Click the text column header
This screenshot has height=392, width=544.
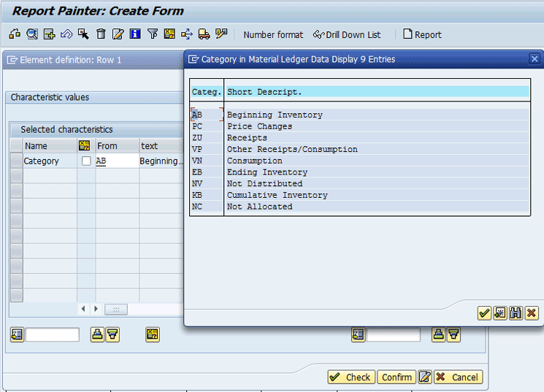[x=161, y=146]
